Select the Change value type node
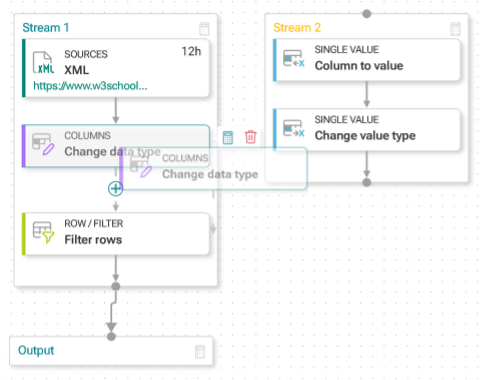The height and width of the screenshot is (380, 484). 367,130
